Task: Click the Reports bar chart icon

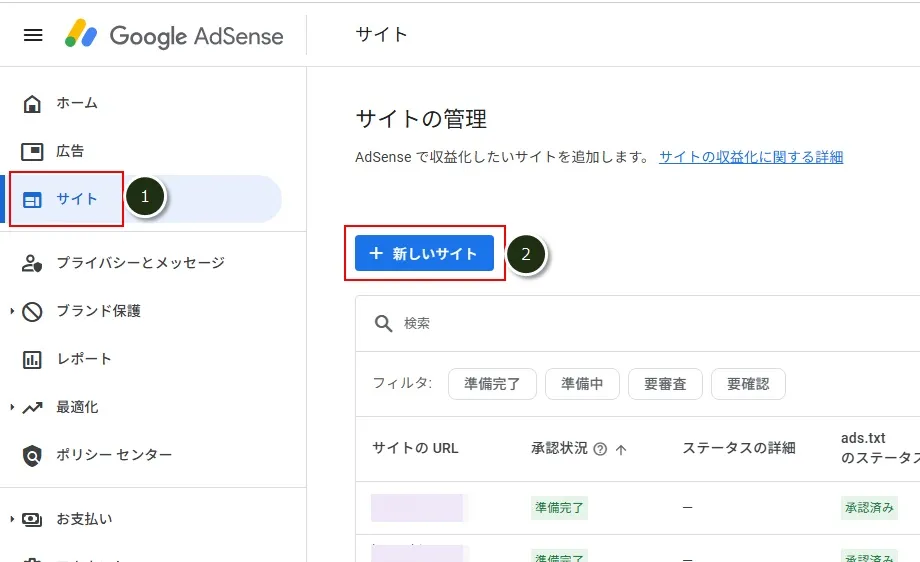Action: [x=33, y=359]
